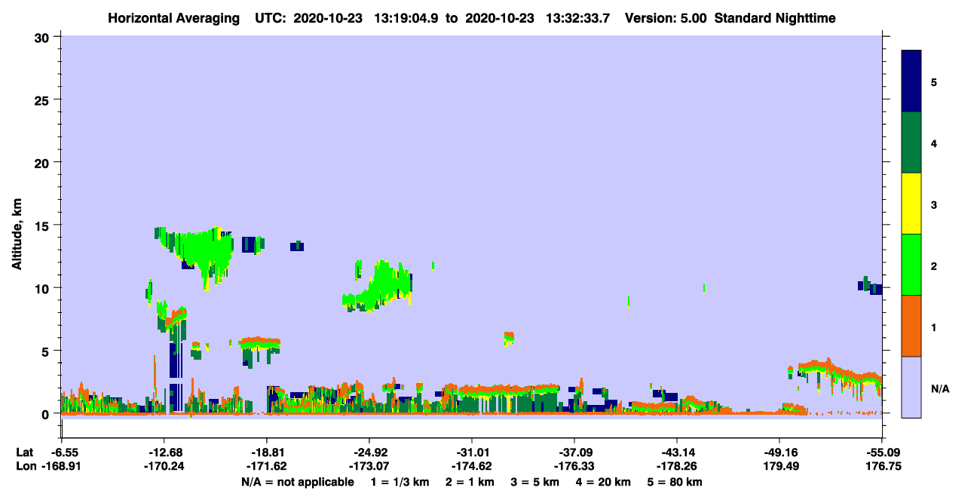
Task: Click longitude value -178.26
Action: tap(677, 466)
